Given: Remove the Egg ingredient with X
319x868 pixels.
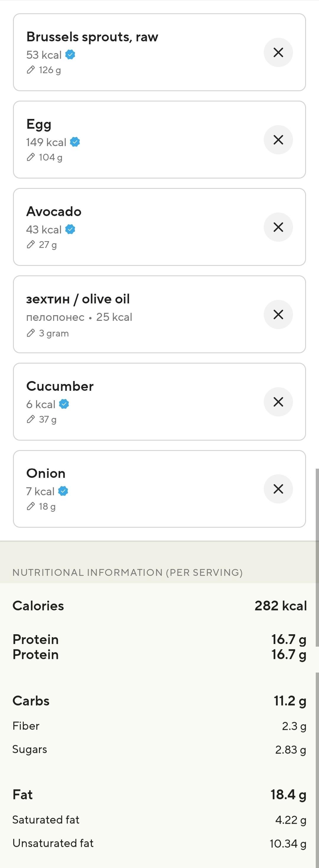Looking at the screenshot, I should pos(278,140).
